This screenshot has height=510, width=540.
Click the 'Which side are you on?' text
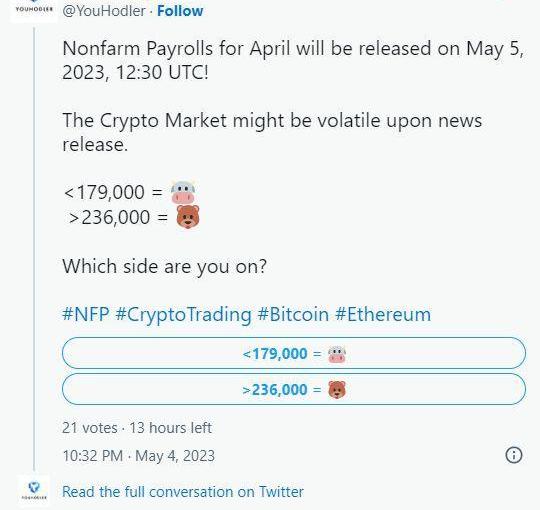pos(164,267)
